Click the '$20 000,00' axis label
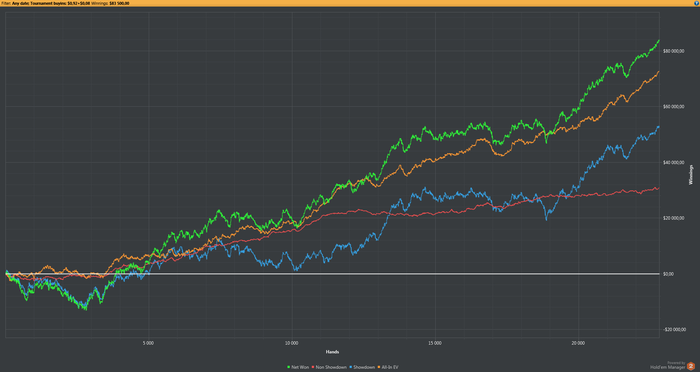Screen dimensions: 700x372 tap(674, 218)
